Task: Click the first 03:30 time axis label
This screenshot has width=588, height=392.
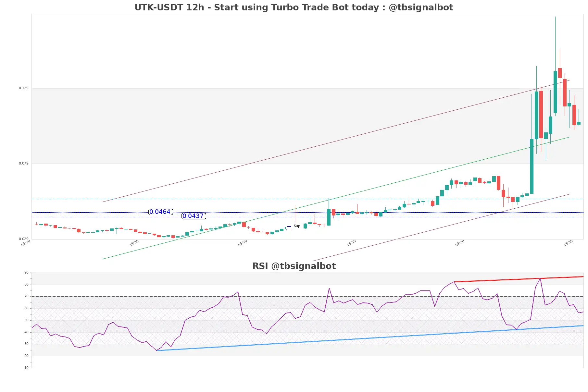Action: click(x=26, y=243)
